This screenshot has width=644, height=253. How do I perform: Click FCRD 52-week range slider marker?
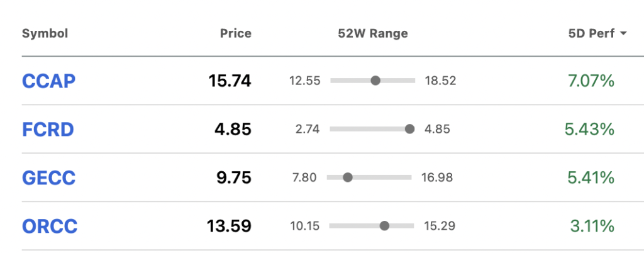[x=409, y=129]
